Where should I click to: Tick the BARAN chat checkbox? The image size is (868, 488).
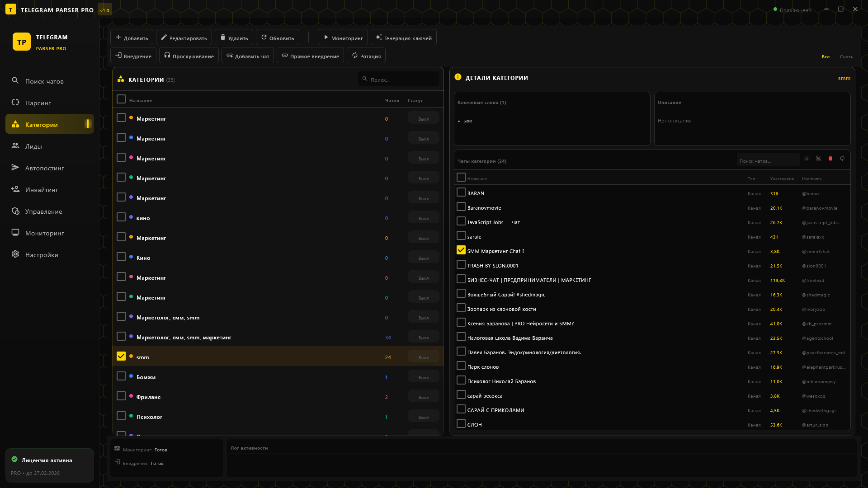[461, 192]
